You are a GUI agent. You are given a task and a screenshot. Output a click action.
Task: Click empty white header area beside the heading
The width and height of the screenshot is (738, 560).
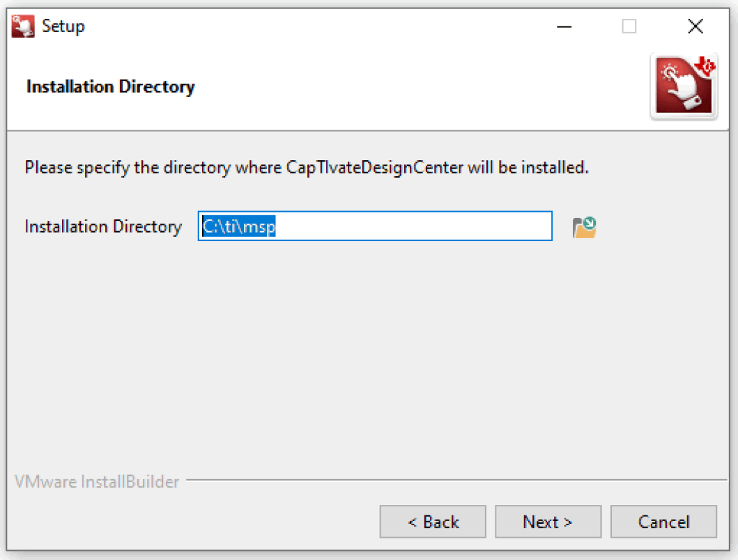(x=418, y=87)
